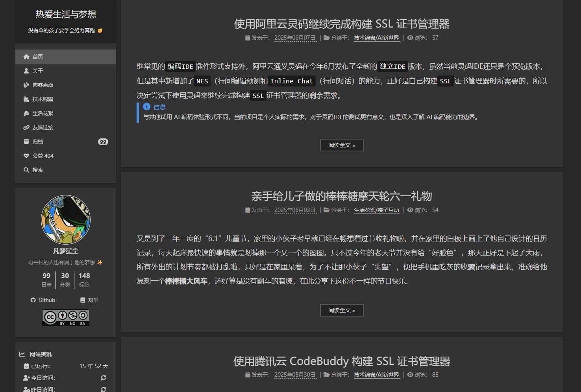Click refresh icon next to 今日访问
This screenshot has width=581, height=392.
tap(103, 378)
